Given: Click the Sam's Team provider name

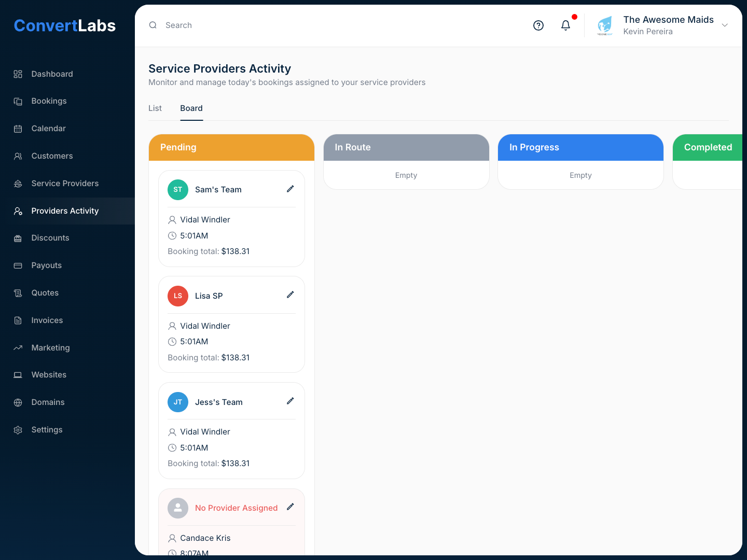Looking at the screenshot, I should click(218, 190).
